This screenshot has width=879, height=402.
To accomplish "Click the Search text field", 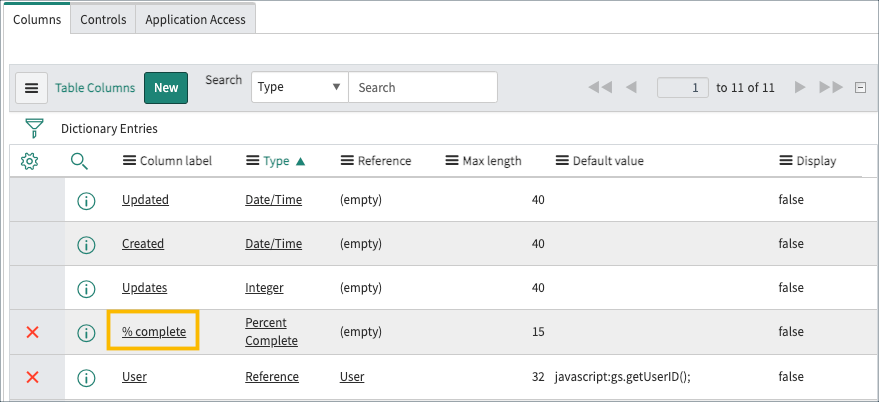I will [x=422, y=87].
